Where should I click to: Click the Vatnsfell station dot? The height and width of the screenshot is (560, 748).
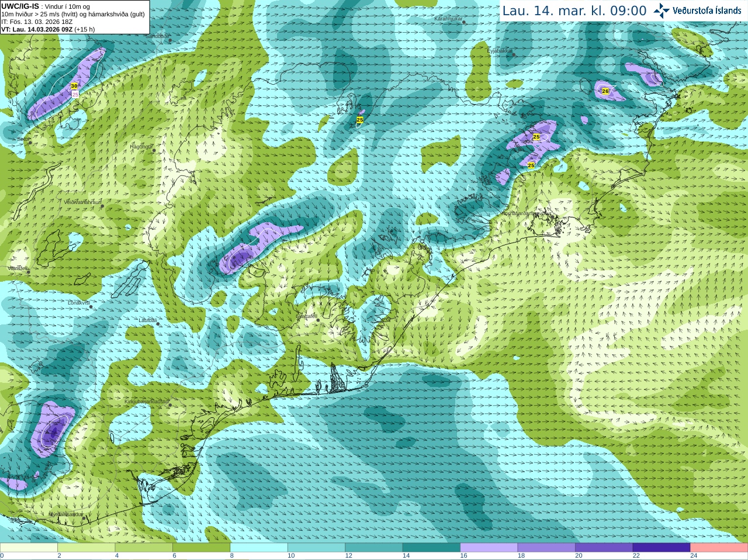click(x=29, y=271)
